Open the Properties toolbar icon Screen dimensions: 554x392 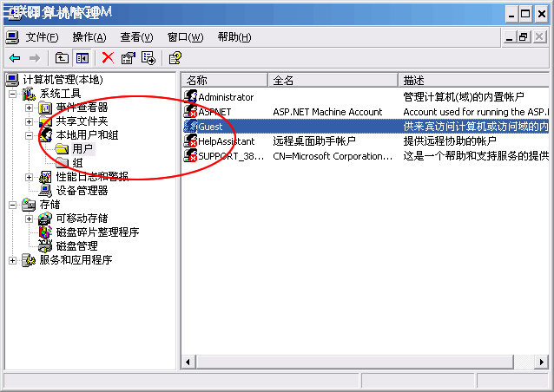tap(129, 58)
